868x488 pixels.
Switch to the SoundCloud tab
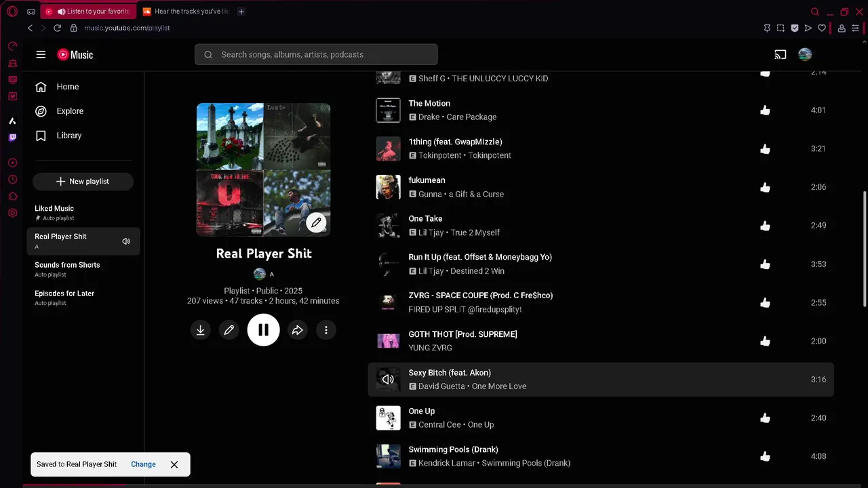pos(186,12)
